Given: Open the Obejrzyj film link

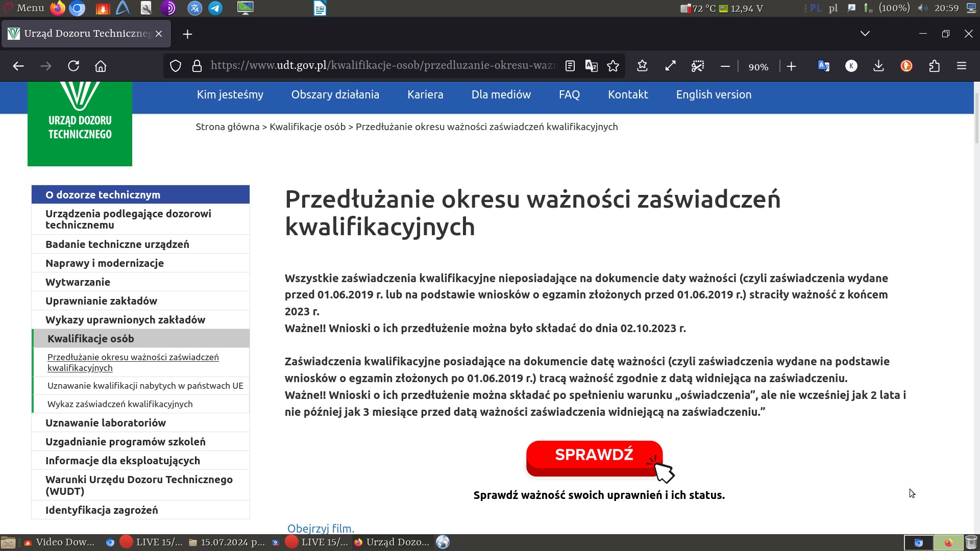Looking at the screenshot, I should [x=320, y=529].
